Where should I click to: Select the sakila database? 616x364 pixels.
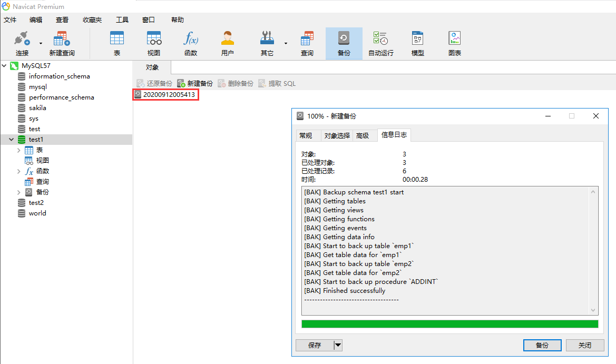pos(37,107)
